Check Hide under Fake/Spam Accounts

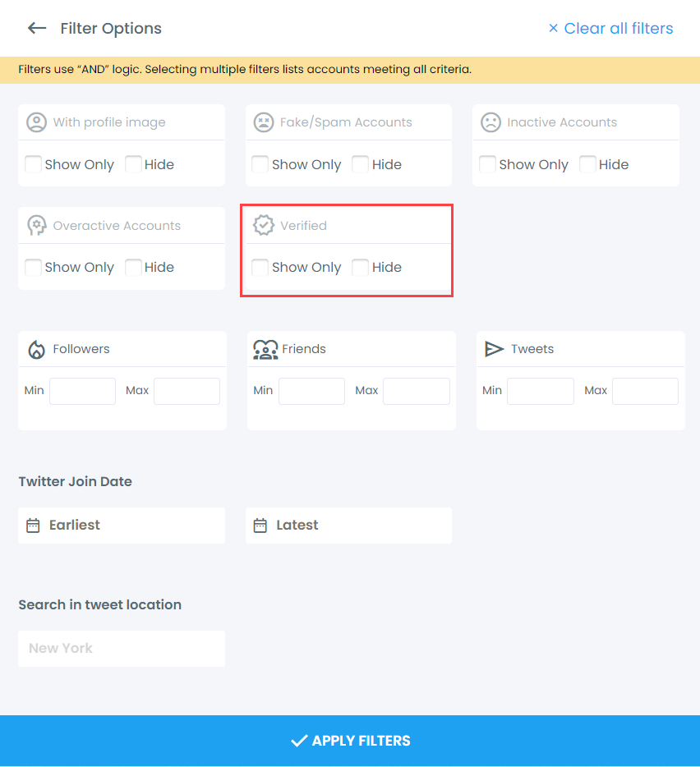click(360, 164)
